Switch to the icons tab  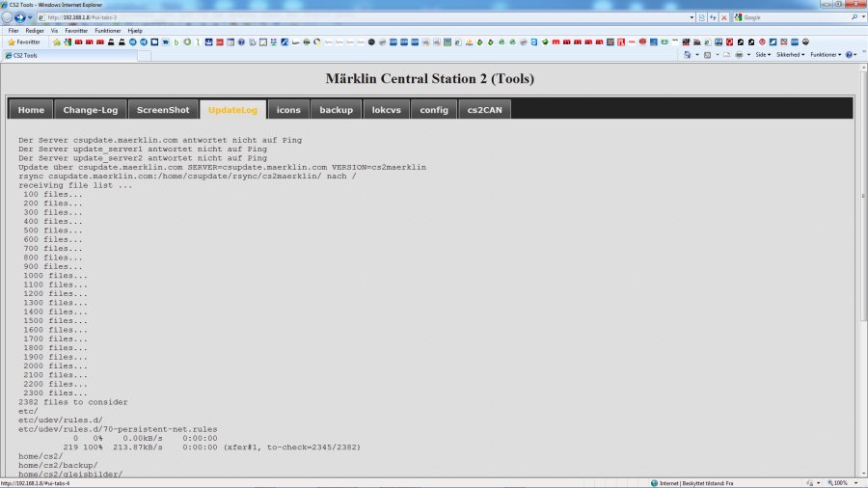click(288, 110)
